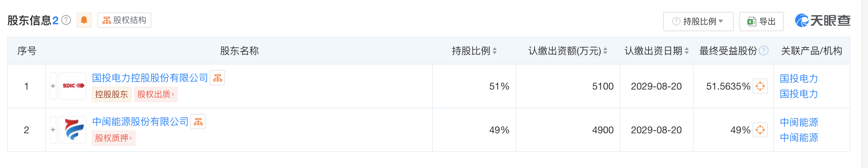Expand row 2 with the plus toggle
Screen dimensions: 868x168
53,130
